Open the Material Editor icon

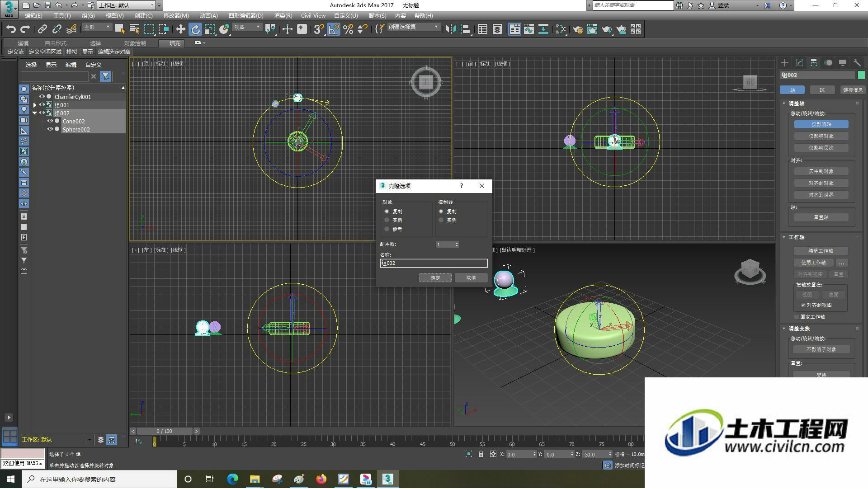(x=561, y=29)
